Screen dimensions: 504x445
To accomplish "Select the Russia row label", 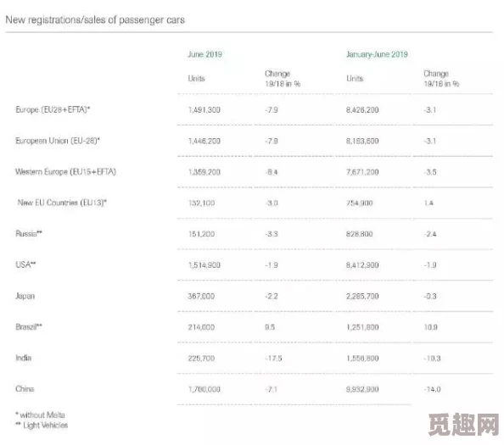I will click(x=29, y=233).
